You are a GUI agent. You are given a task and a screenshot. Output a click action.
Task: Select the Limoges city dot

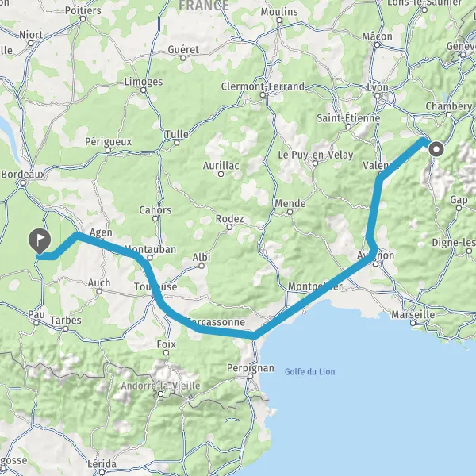144,90
